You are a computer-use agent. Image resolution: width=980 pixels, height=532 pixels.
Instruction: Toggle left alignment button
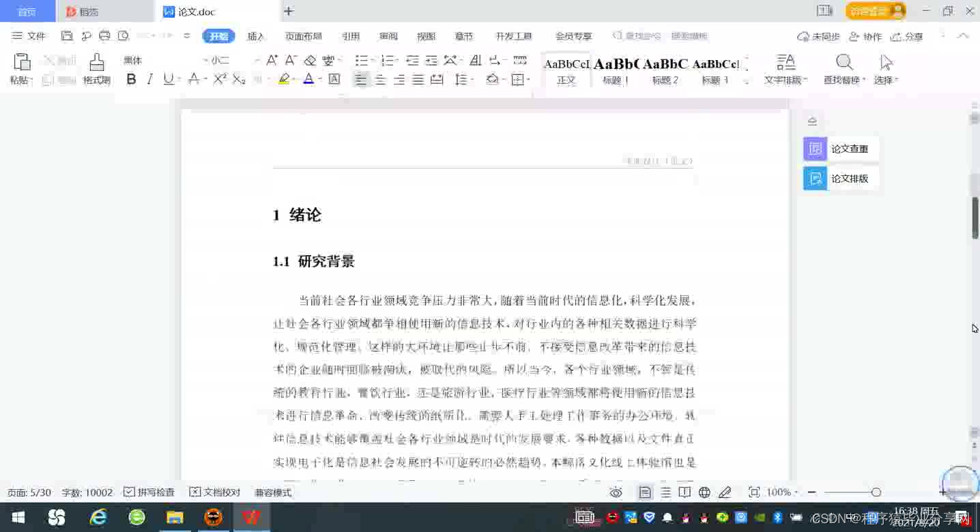click(361, 80)
